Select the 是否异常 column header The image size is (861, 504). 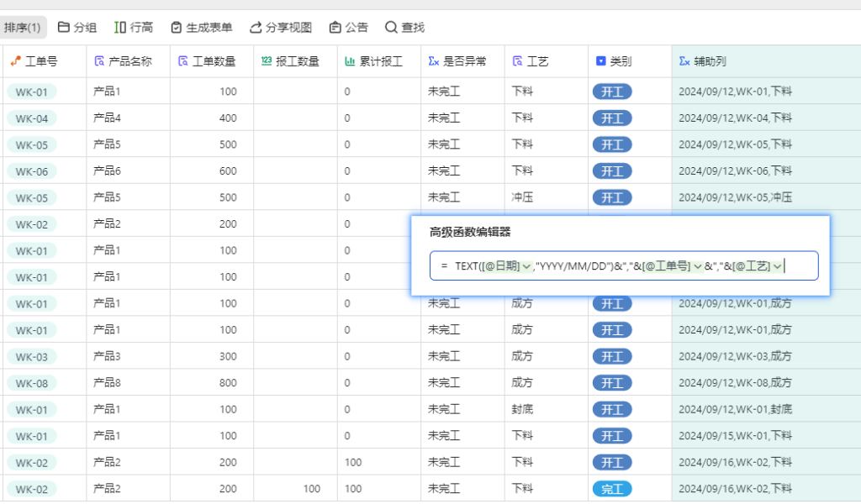point(463,60)
